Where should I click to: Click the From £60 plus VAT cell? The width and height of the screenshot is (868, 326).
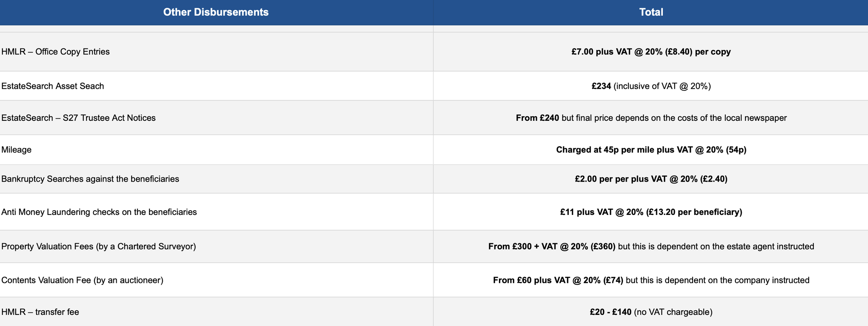(651, 280)
